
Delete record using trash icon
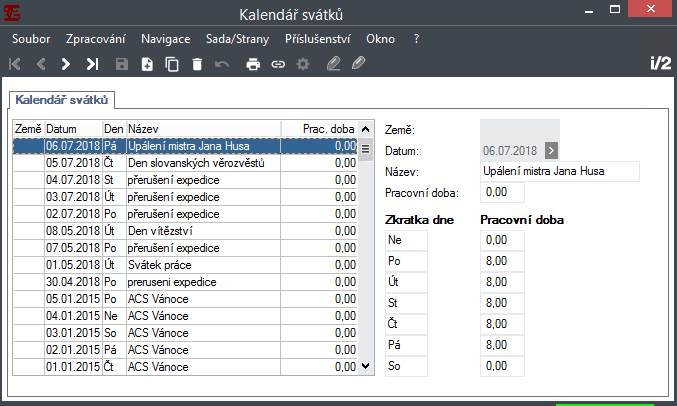tap(197, 64)
